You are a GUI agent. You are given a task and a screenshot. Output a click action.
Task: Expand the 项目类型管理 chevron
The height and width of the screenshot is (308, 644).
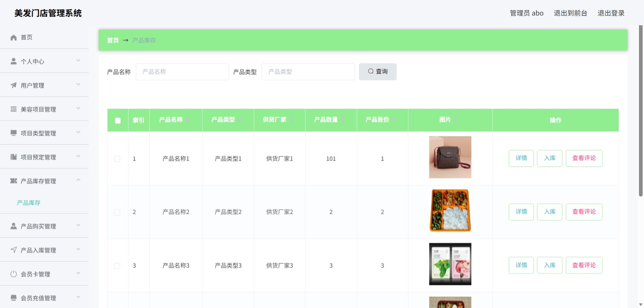[x=78, y=132]
